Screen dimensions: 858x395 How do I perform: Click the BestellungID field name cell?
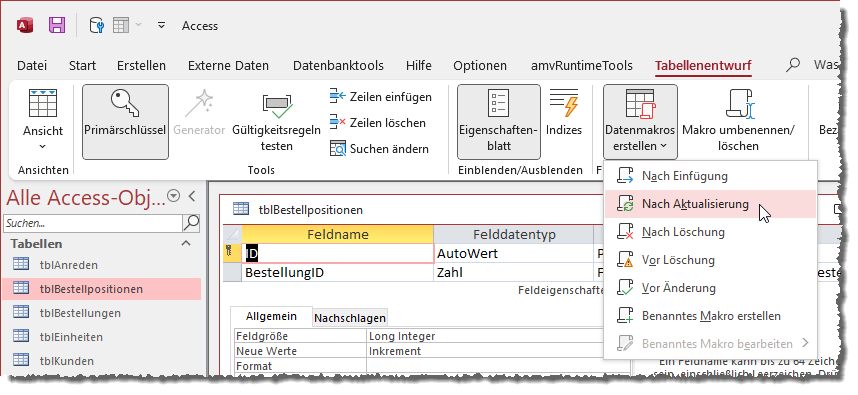[x=337, y=272]
